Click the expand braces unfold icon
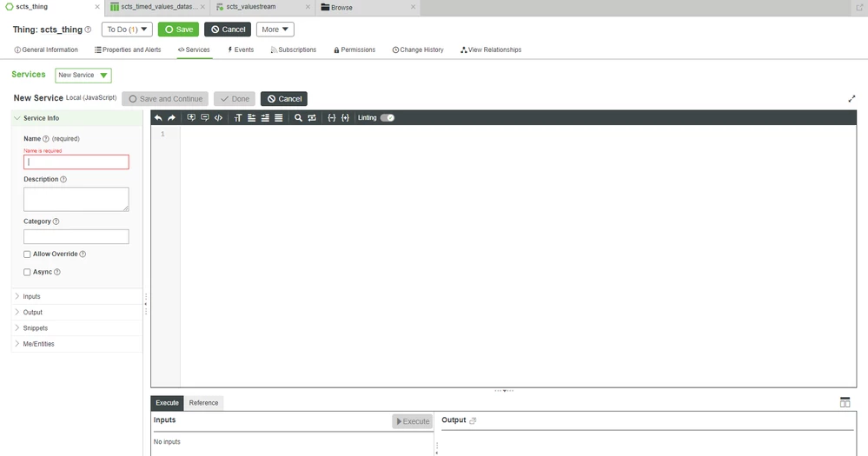Image resolution: width=868 pixels, height=456 pixels. pos(345,118)
